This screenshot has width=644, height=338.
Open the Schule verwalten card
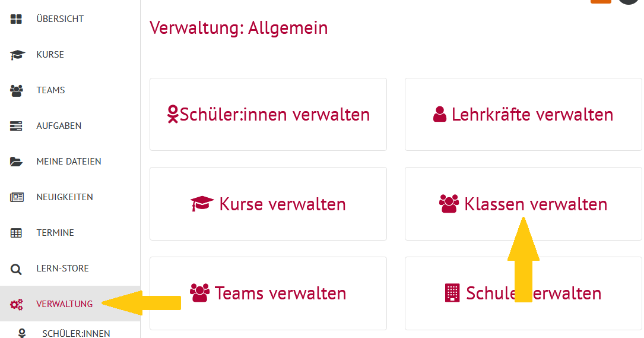[x=524, y=293]
